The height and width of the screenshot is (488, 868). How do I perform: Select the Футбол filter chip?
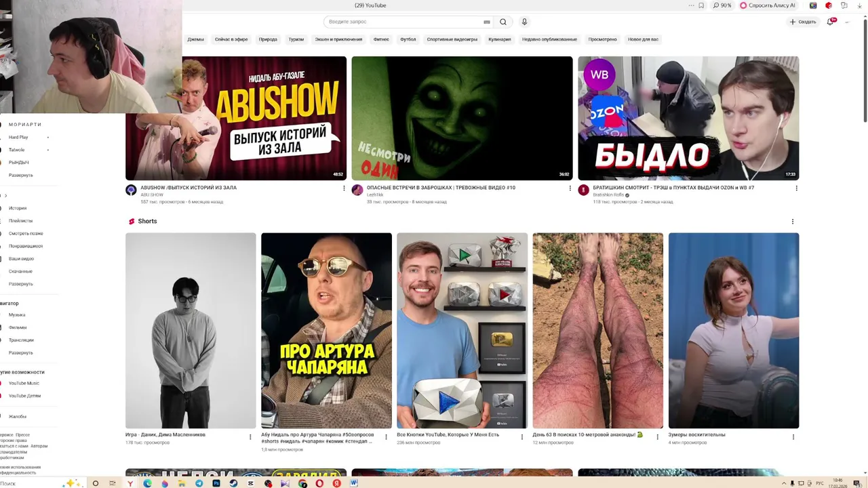[408, 39]
